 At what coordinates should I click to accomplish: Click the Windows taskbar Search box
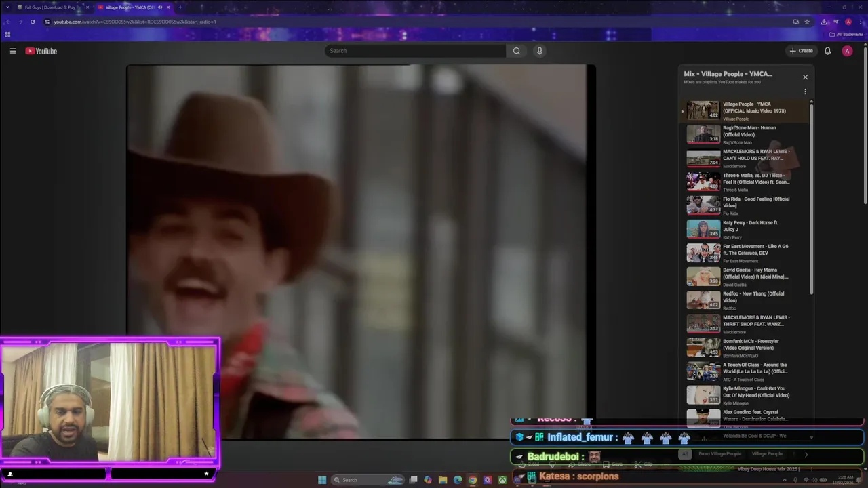(368, 480)
